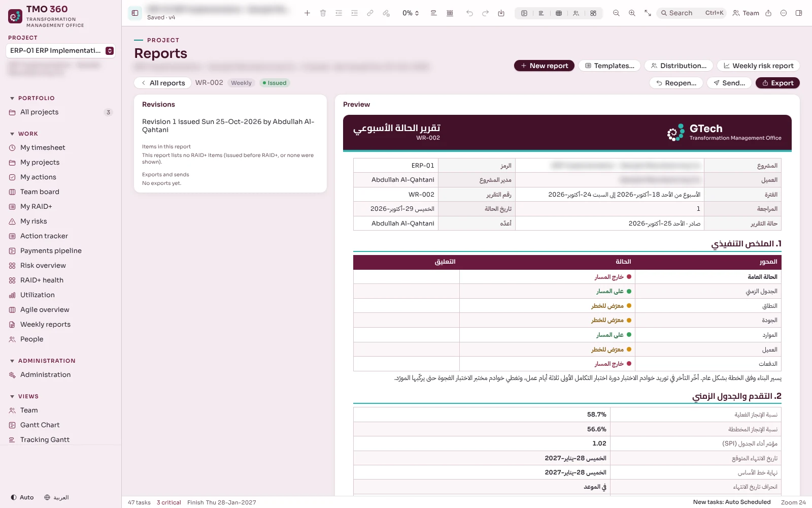This screenshot has height=508, width=812.
Task: Click the New report button
Action: pyautogui.click(x=544, y=66)
